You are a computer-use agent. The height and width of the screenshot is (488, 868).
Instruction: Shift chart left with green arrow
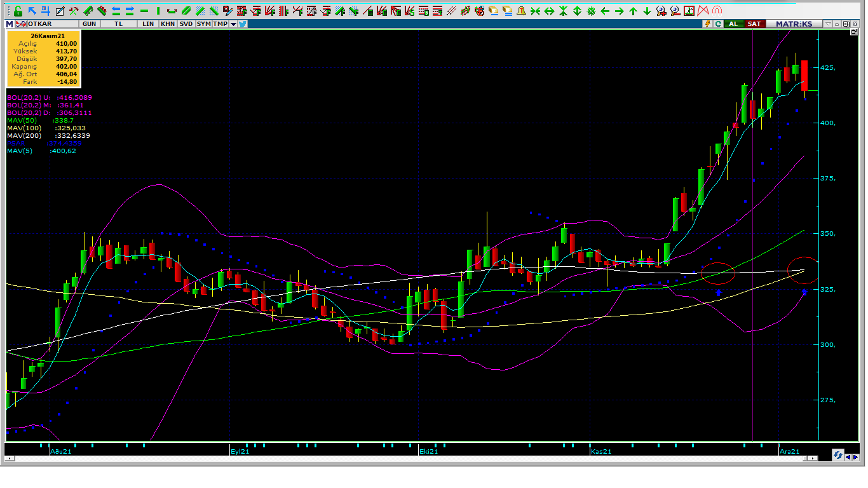click(605, 11)
